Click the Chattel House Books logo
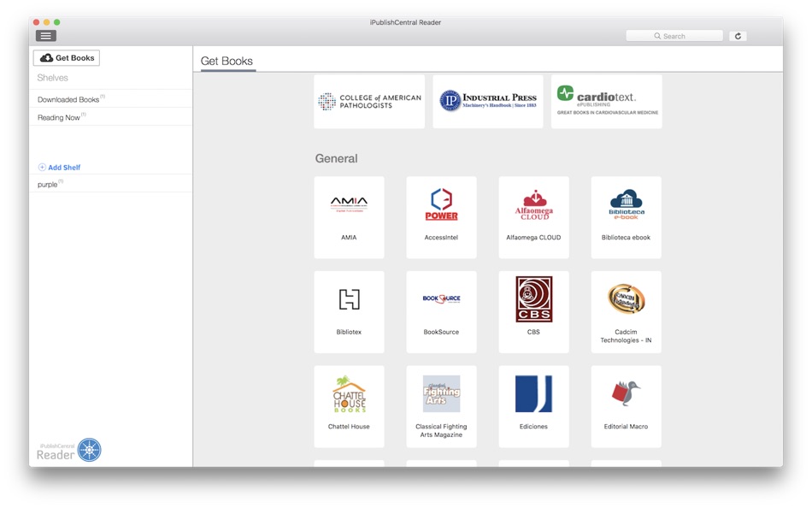Viewport: 812px width, 508px height. [349, 394]
